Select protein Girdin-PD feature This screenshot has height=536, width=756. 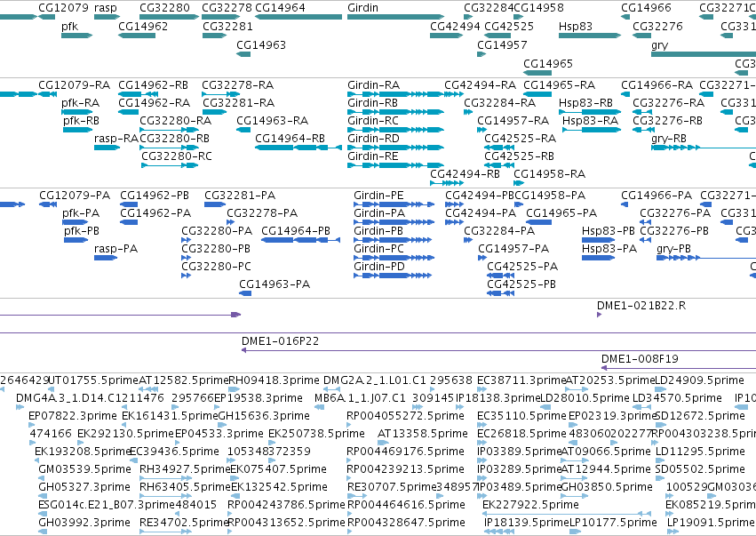393,276
